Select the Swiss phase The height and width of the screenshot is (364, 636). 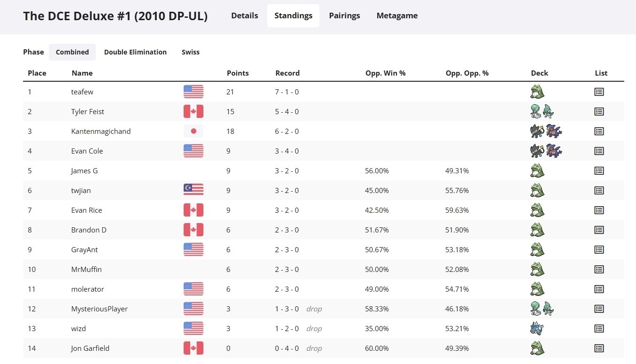pyautogui.click(x=190, y=52)
